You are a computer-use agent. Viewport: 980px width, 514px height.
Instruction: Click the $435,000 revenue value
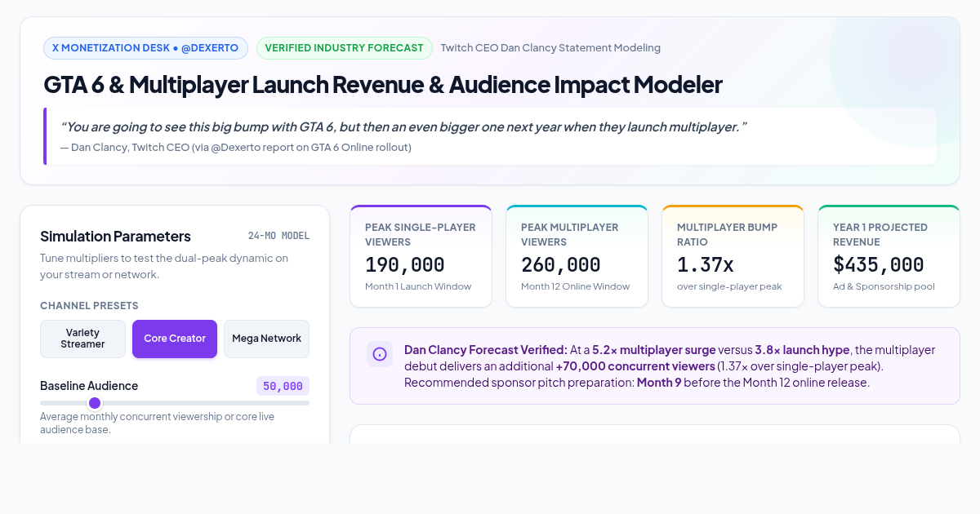tap(879, 265)
